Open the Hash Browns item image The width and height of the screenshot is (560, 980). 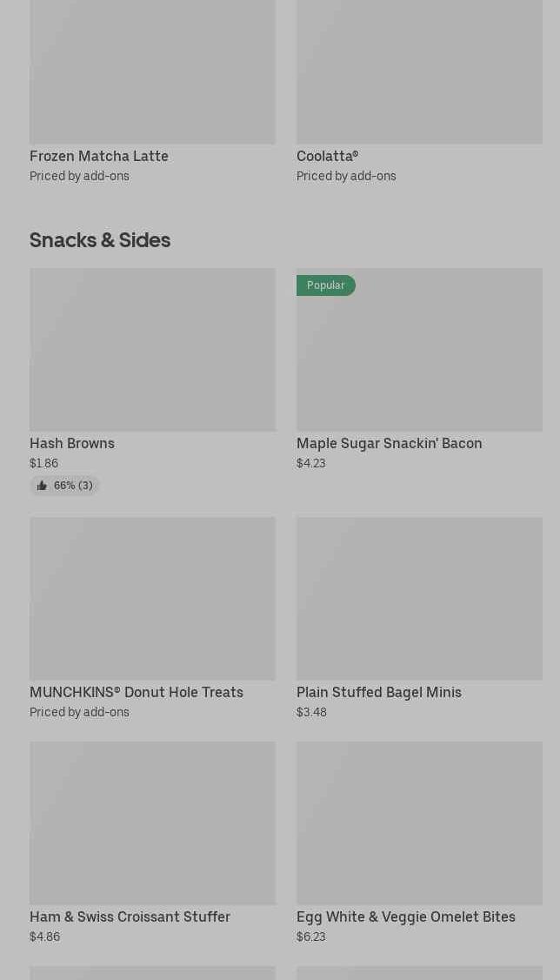pos(152,350)
